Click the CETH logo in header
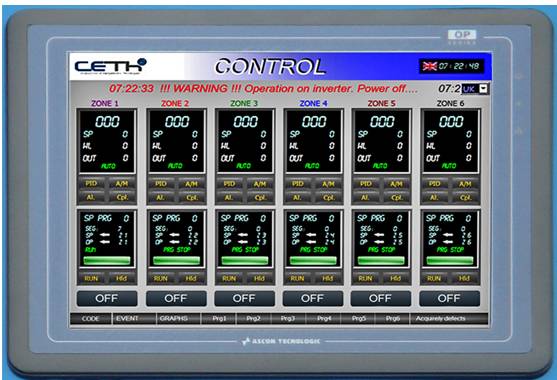The image size is (557, 380). point(110,66)
